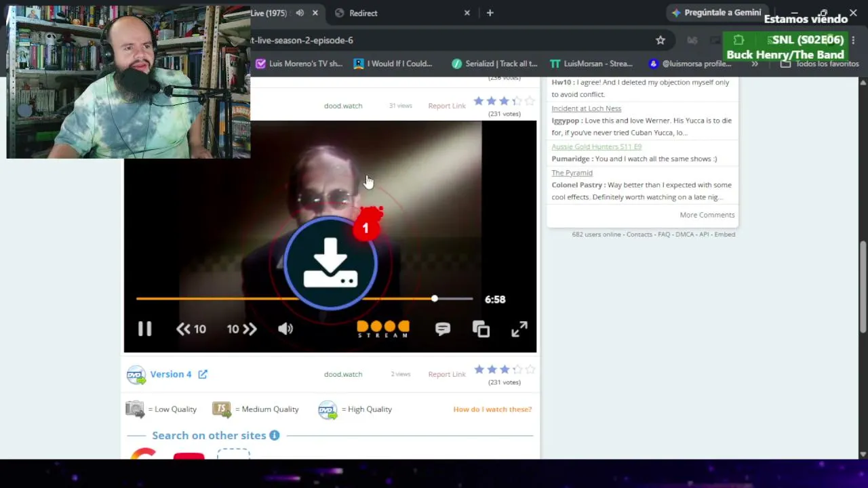Open picture-in-picture from the player controls
868x488 pixels.
(481, 329)
